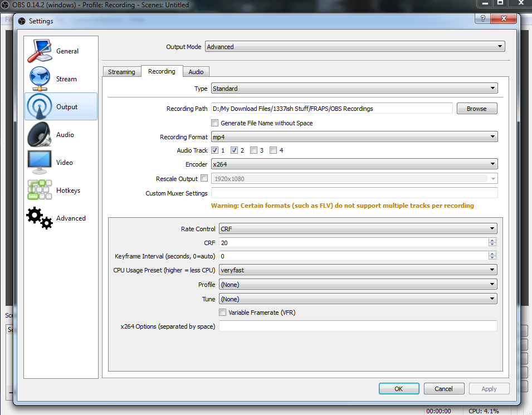
Task: Open Profile dropdown
Action: 358,284
